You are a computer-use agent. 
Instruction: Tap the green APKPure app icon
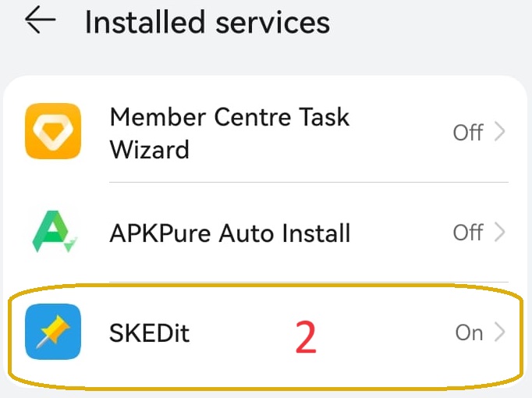point(53,232)
